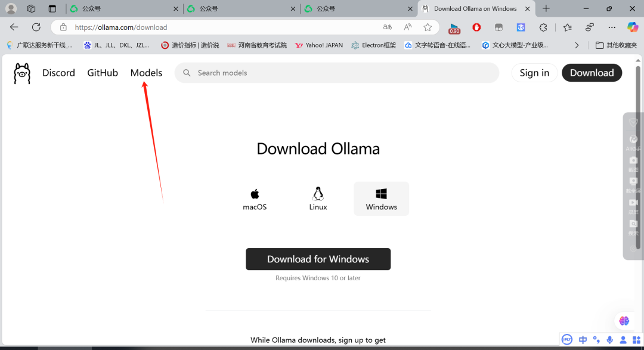The image size is (644, 350).
Task: Toggle the vertical tabs icon
Action: click(x=52, y=8)
